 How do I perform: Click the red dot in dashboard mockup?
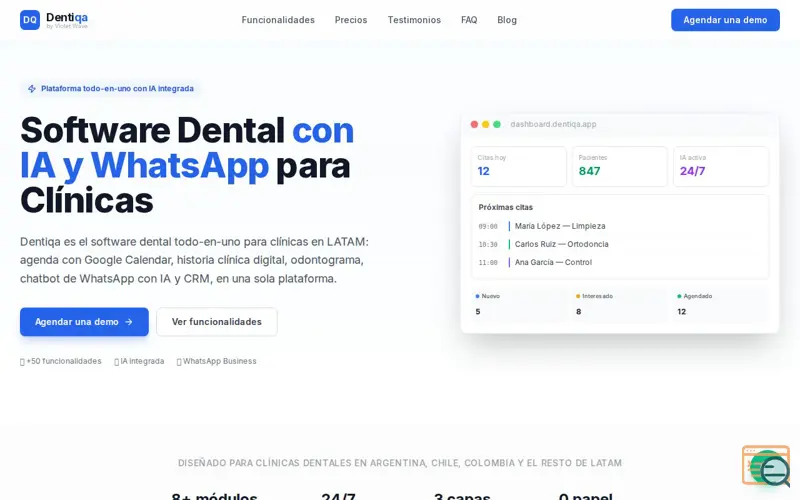tap(474, 124)
